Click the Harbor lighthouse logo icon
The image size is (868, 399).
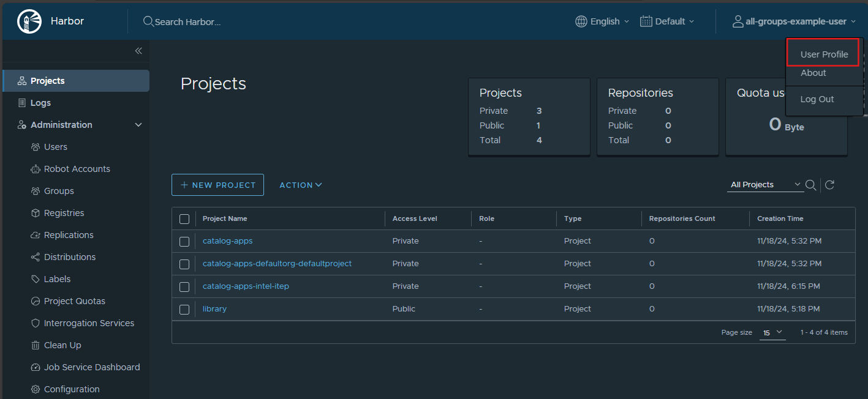tap(29, 21)
